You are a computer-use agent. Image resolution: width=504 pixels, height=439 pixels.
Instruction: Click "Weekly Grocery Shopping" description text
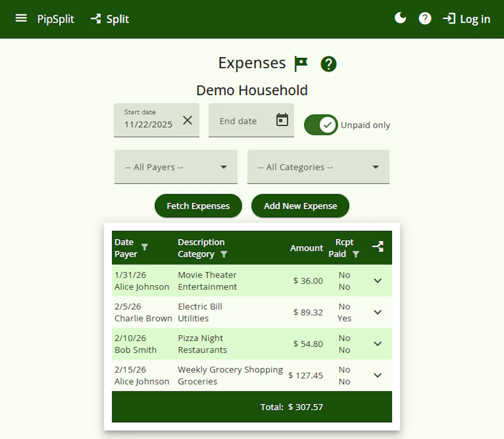(230, 369)
